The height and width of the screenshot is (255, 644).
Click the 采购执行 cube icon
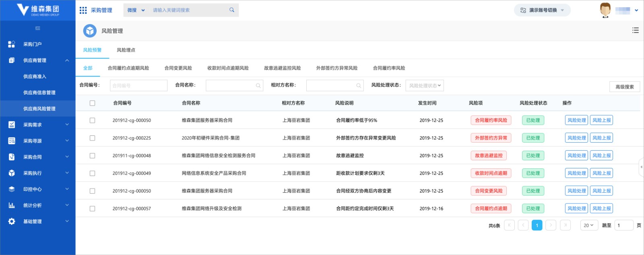click(x=12, y=173)
